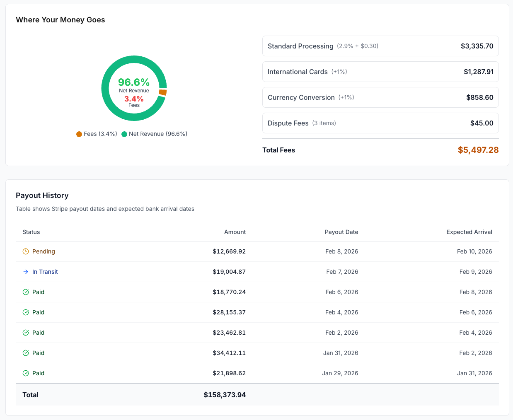513x420 pixels.
Task: Open the Dispute Fees row with 3 items
Action: [380, 123]
